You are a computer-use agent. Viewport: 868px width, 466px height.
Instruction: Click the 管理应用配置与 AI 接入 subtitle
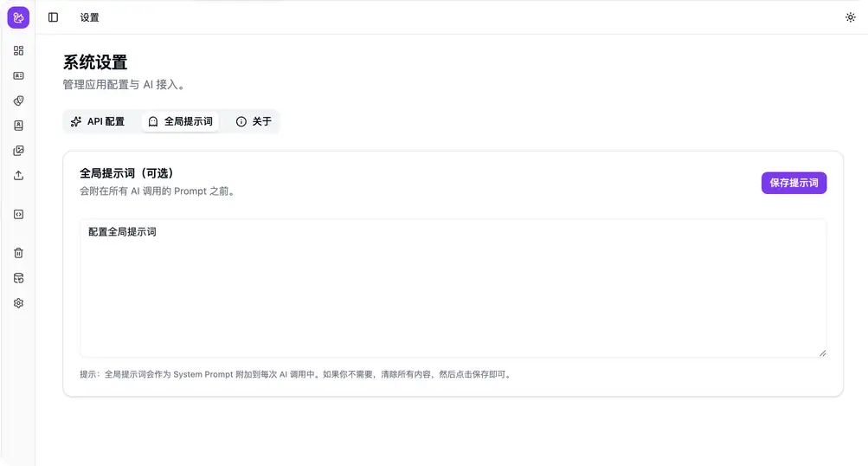(x=124, y=85)
